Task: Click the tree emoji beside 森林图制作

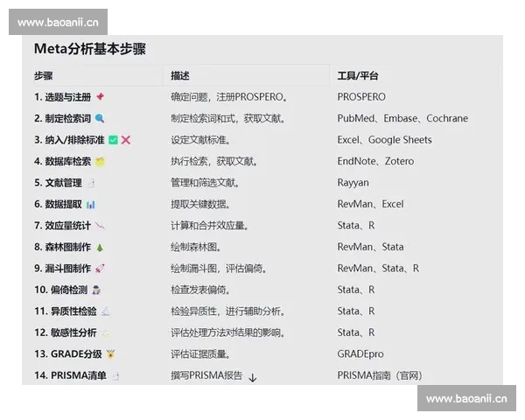Action: click(x=100, y=247)
